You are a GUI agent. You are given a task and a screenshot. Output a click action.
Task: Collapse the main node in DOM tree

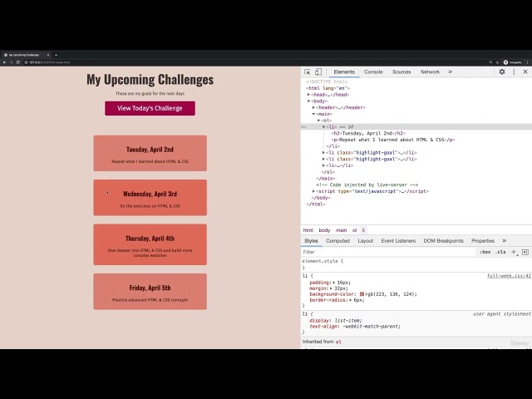(313, 114)
